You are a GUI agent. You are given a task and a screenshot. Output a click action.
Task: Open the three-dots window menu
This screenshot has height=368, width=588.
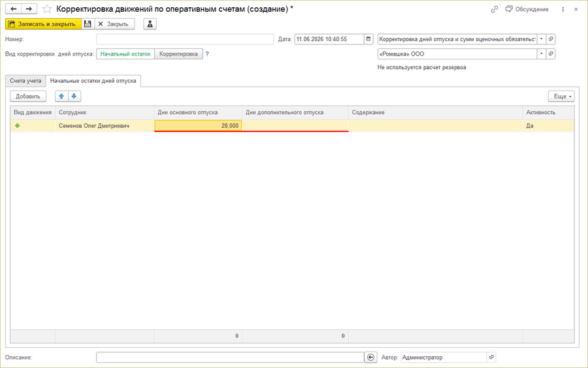563,9
